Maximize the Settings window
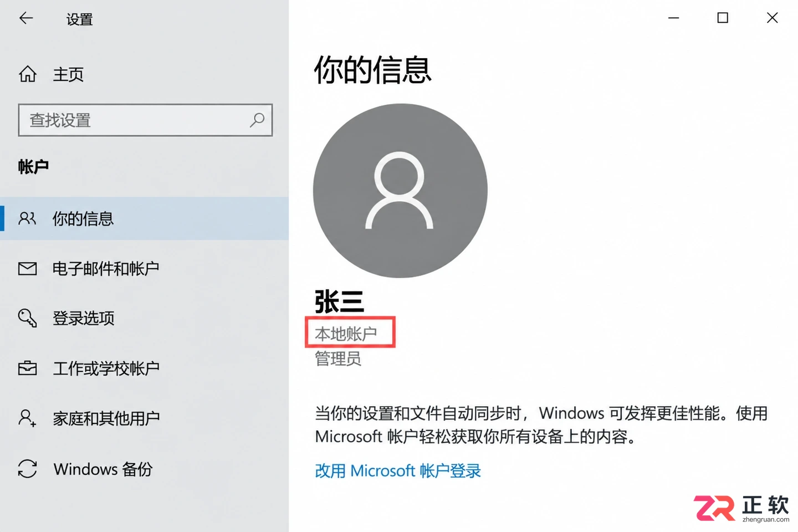This screenshot has height=532, width=798. point(723,18)
